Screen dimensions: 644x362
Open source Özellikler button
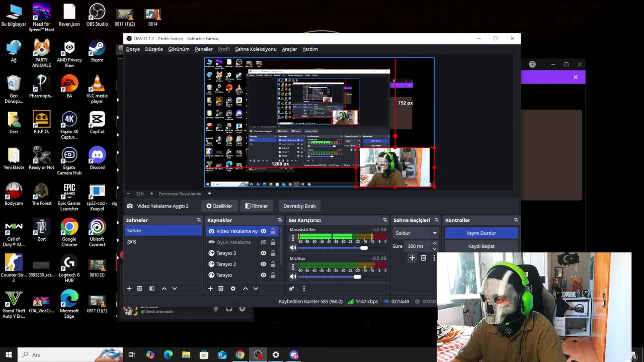219,206
